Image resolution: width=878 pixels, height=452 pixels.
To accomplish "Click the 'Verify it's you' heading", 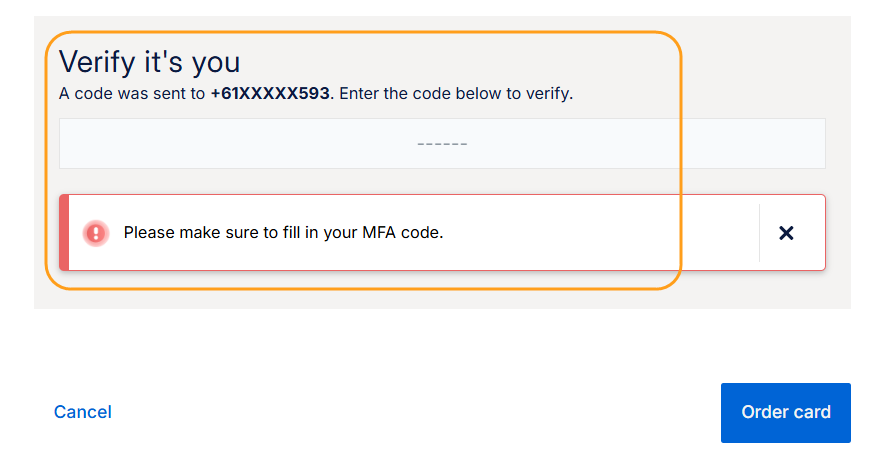I will [149, 62].
